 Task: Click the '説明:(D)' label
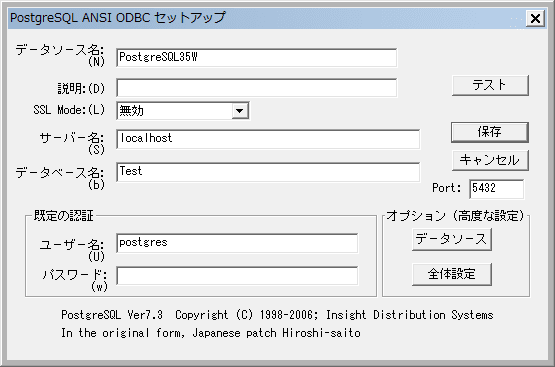81,88
